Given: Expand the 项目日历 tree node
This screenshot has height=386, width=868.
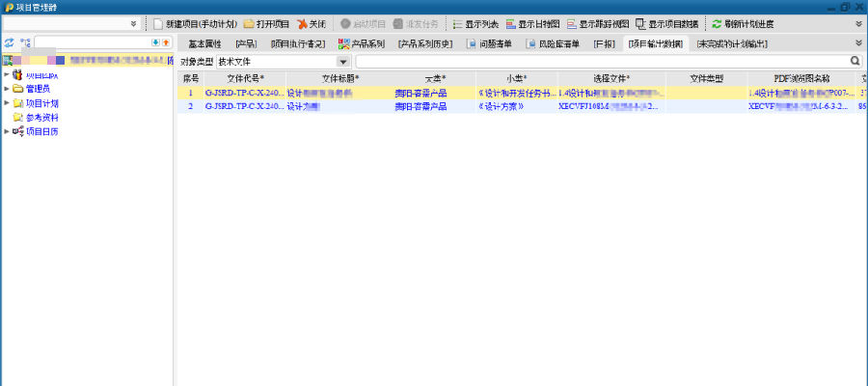Looking at the screenshot, I should click(7, 132).
